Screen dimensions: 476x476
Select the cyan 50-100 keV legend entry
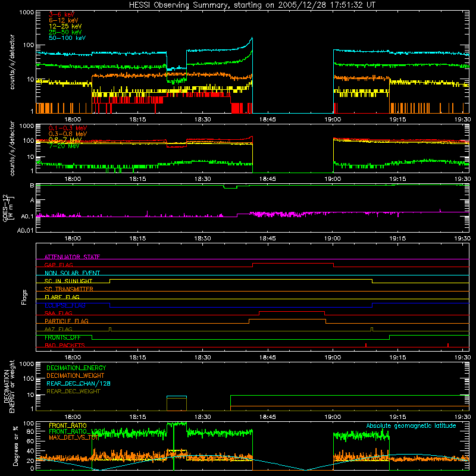67,38
